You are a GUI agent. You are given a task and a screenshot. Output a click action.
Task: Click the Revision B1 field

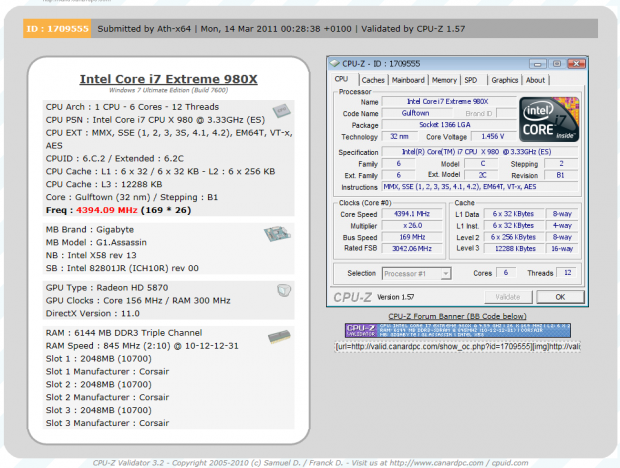(561, 175)
